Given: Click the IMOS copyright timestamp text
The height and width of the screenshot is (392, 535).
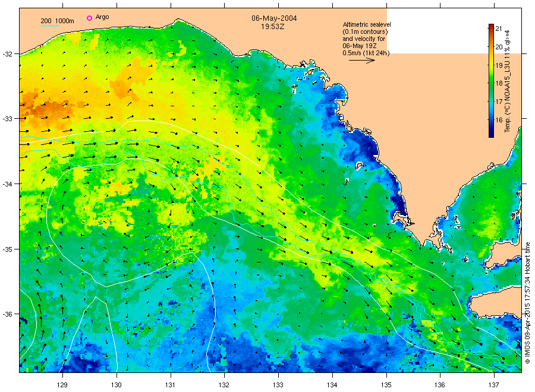Looking at the screenshot, I should [527, 303].
